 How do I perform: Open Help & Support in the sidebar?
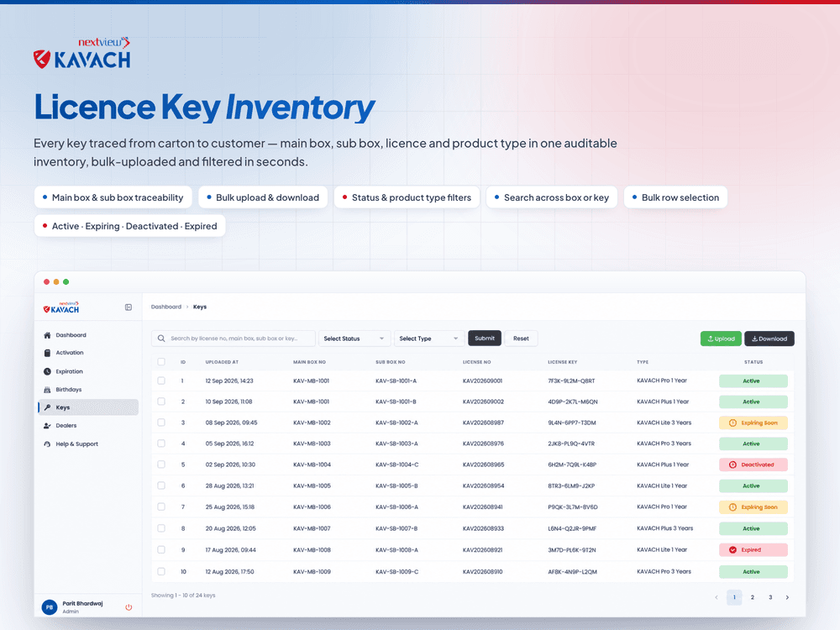(88, 444)
